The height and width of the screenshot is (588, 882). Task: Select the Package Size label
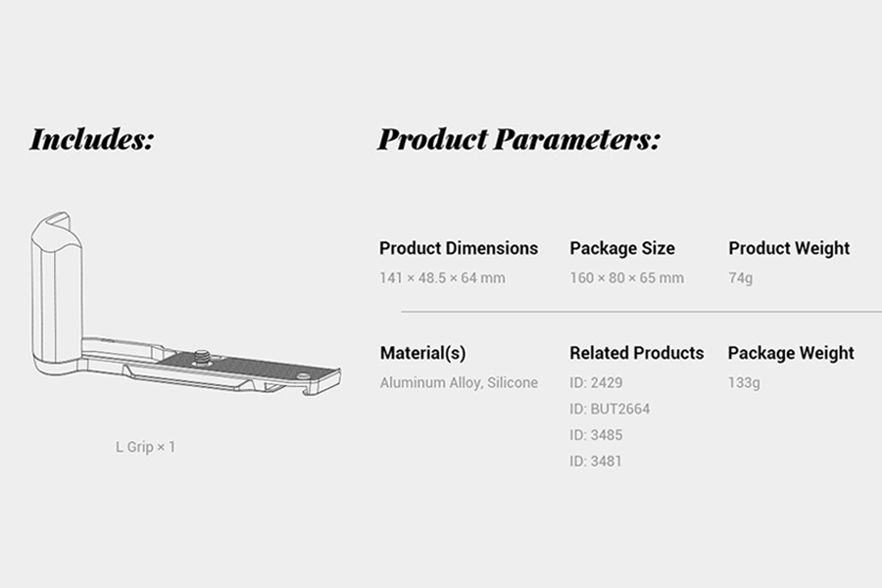tap(622, 248)
